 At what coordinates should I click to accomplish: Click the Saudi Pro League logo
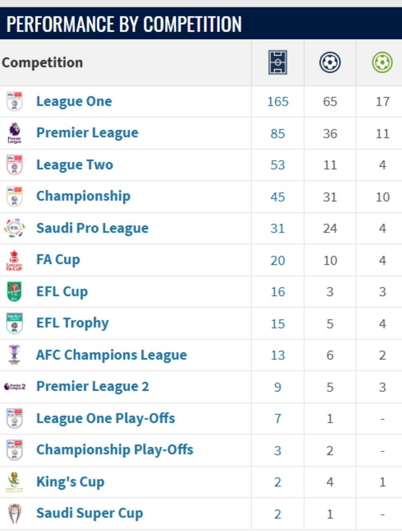15,228
